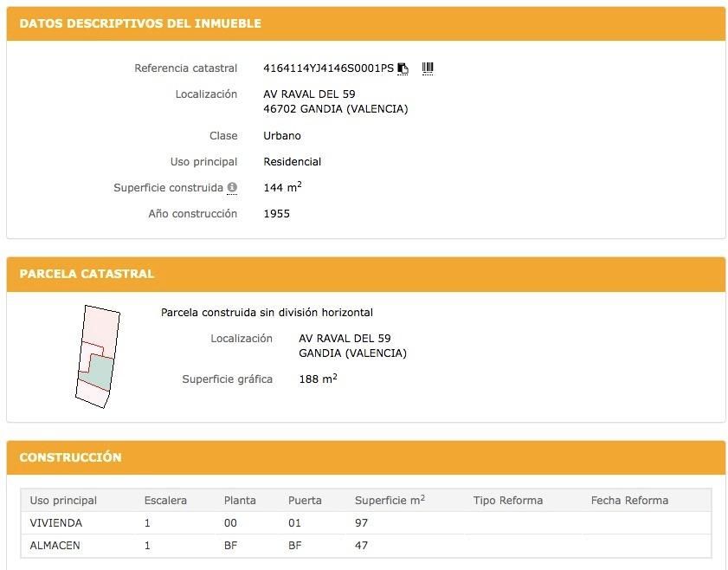Select the Urbano class value

tap(280, 136)
